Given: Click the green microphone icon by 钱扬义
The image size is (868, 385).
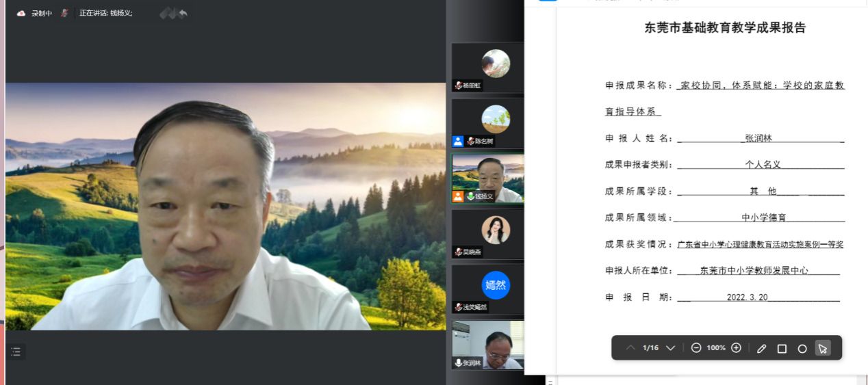Looking at the screenshot, I should coord(470,196).
